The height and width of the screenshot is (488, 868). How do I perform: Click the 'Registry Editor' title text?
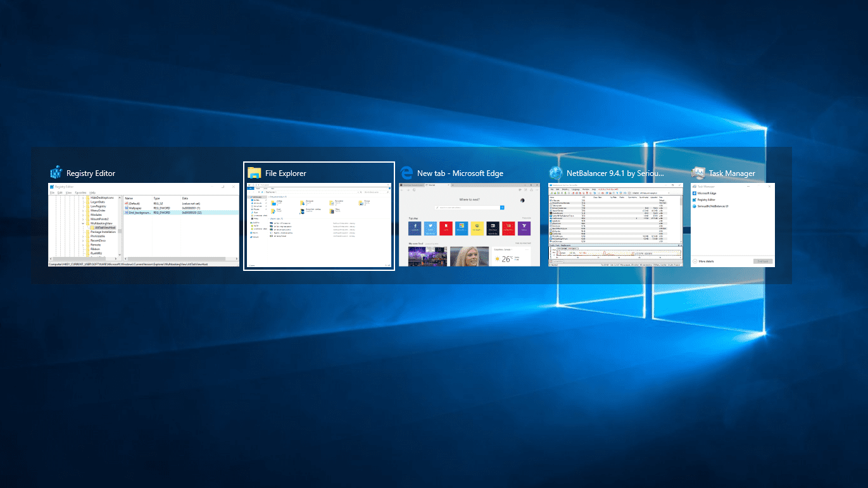[x=91, y=173]
